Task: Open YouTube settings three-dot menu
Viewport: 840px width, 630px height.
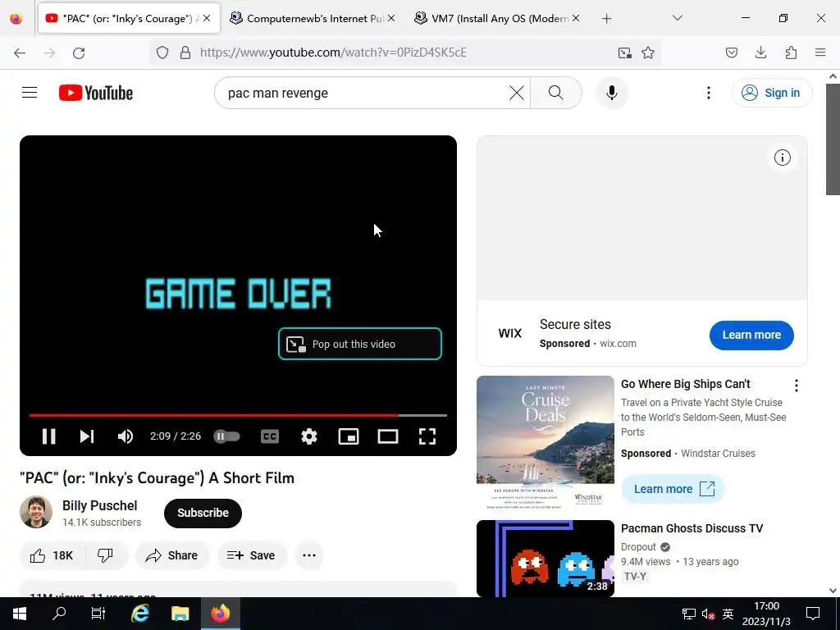Action: point(708,93)
